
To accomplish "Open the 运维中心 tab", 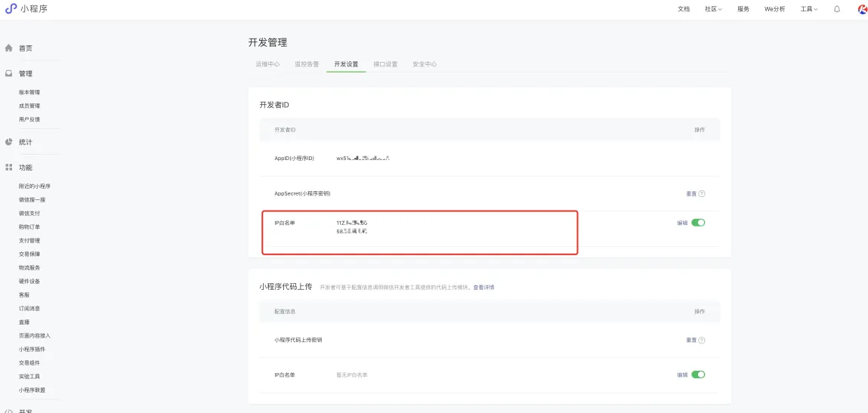I will coord(267,64).
